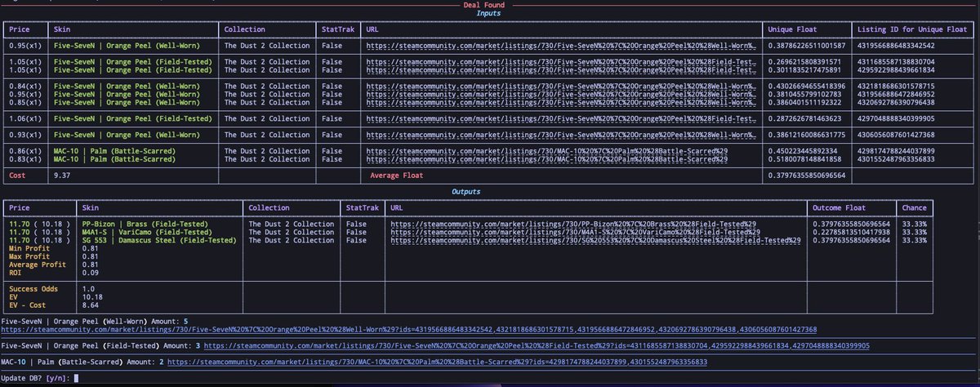The width and height of the screenshot is (980, 387).
Task: Click the Average Float value 0.37976355850696564 in Inputs
Action: point(808,174)
